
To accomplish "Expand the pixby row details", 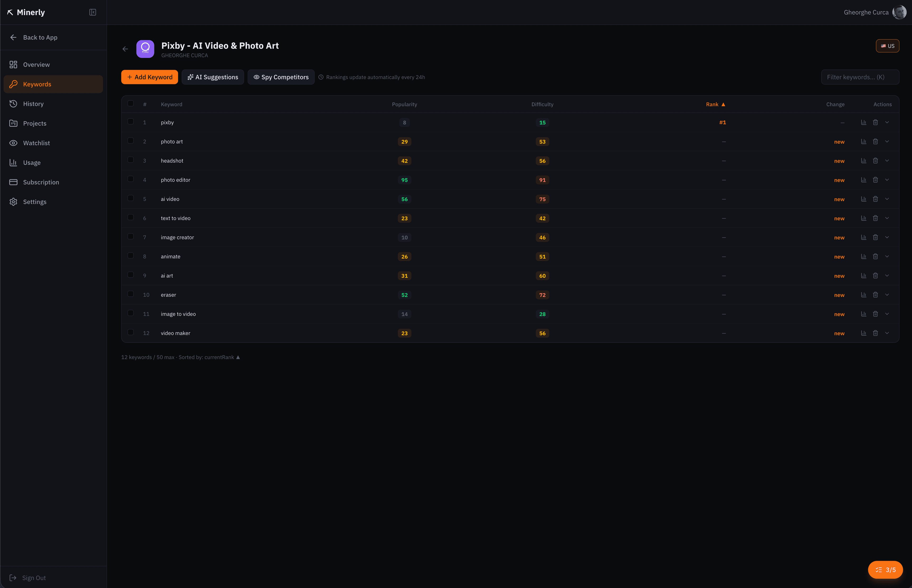I will point(887,122).
